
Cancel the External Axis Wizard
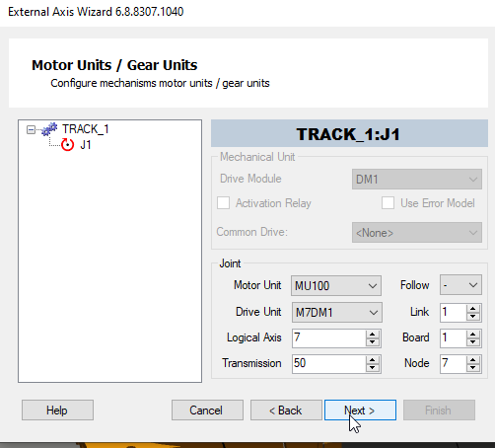point(207,411)
